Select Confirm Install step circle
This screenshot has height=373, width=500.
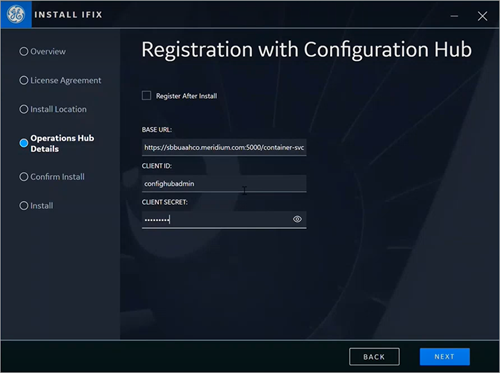pyautogui.click(x=24, y=177)
